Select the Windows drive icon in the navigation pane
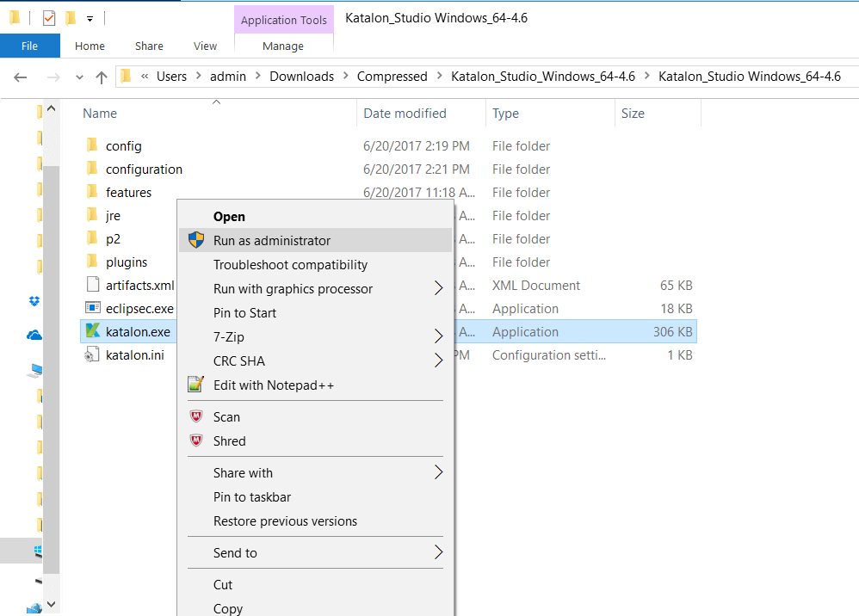This screenshot has width=859, height=616. coord(38,551)
